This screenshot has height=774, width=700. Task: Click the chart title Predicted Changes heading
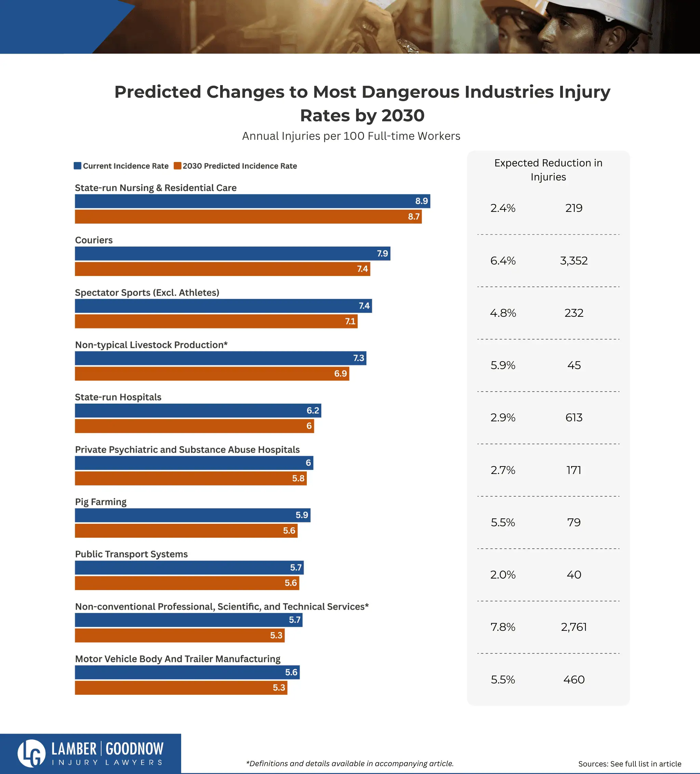(362, 103)
